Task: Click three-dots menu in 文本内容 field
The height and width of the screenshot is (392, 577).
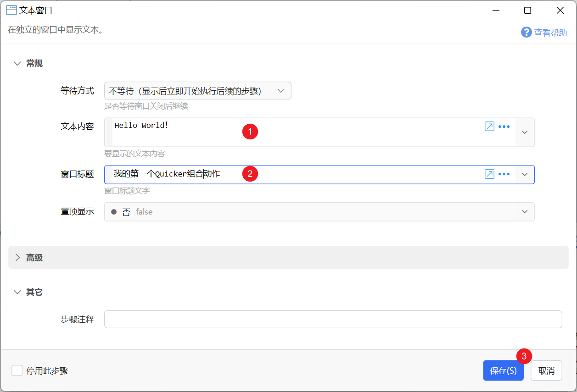Action: [504, 127]
